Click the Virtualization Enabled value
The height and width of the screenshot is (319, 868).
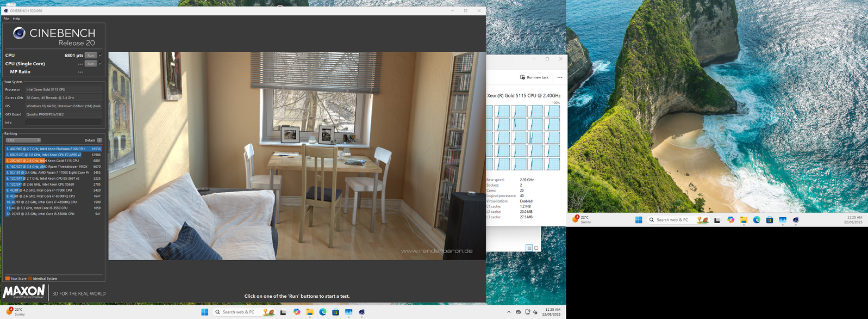526,201
